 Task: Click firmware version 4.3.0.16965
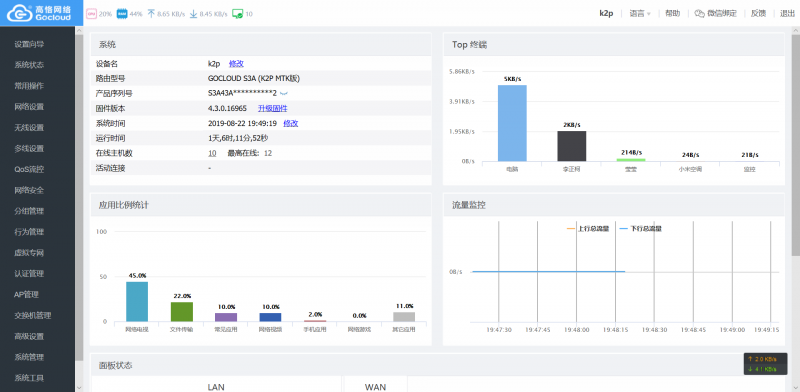(x=228, y=108)
